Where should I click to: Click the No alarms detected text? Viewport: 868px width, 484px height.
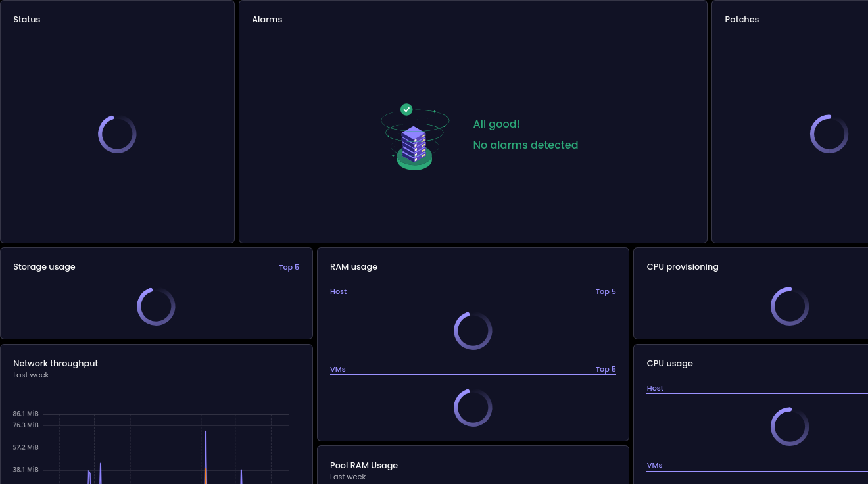click(x=525, y=145)
